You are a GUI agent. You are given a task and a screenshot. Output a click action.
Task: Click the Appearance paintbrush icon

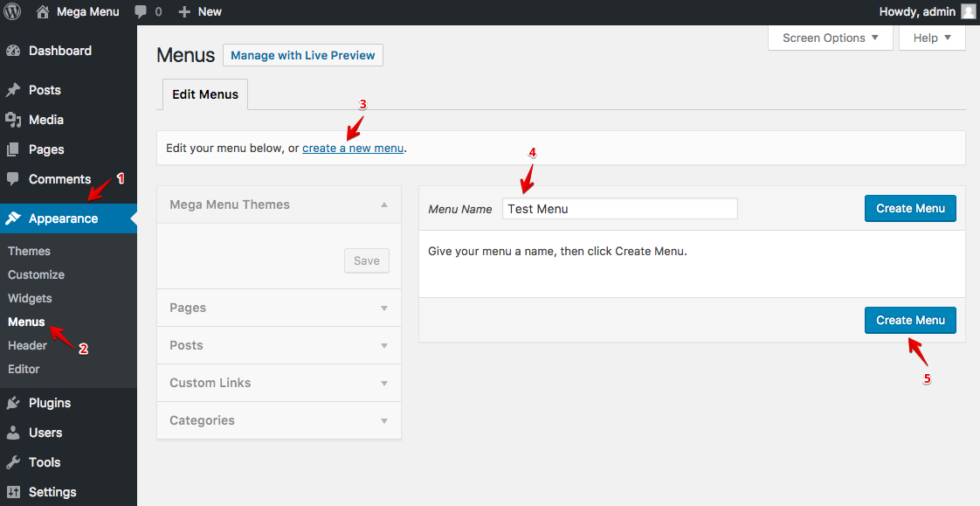click(15, 218)
